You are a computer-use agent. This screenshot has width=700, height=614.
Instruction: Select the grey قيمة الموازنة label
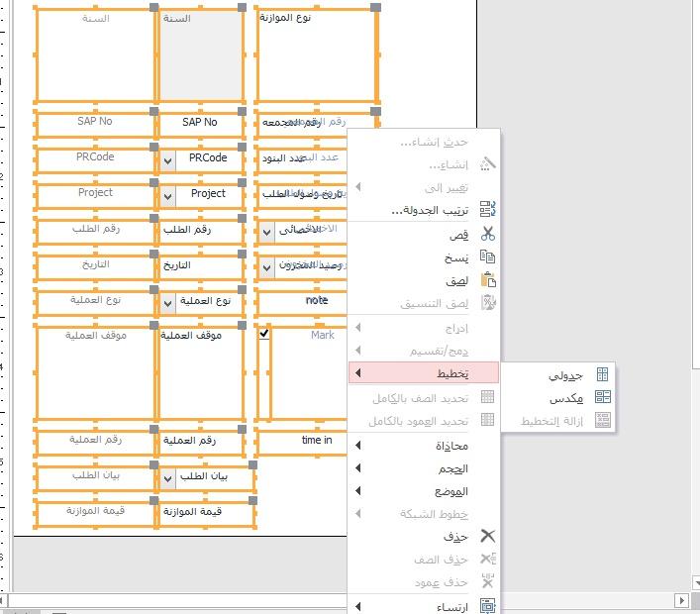(95, 514)
